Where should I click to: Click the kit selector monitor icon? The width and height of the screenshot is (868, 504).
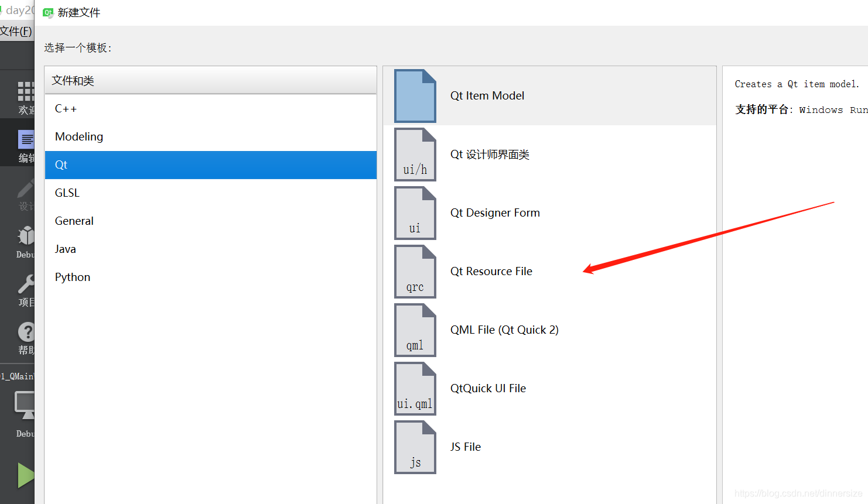click(25, 406)
